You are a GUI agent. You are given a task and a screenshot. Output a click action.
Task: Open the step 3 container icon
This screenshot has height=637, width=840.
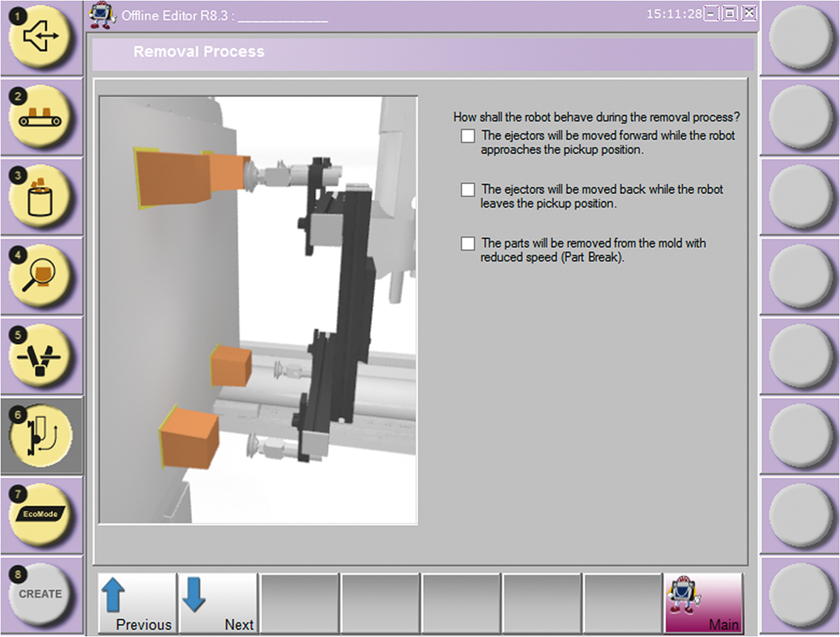[x=41, y=196]
